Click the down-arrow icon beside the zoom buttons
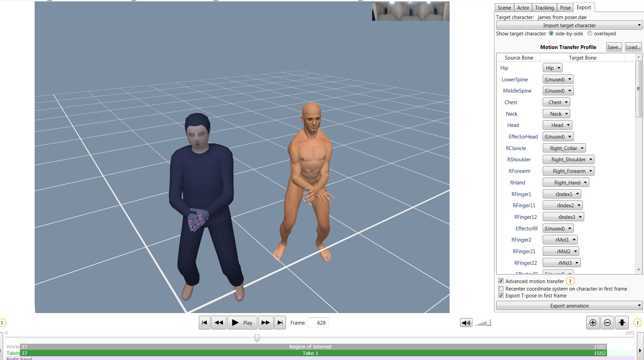This screenshot has width=644, height=360. (x=622, y=323)
